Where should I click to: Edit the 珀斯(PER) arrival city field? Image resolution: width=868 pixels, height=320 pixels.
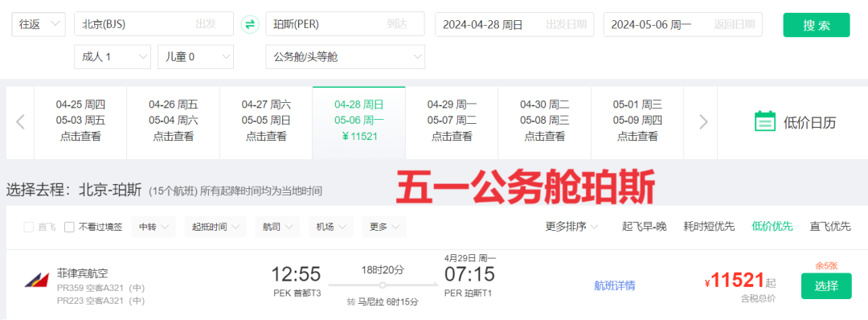coord(346,24)
